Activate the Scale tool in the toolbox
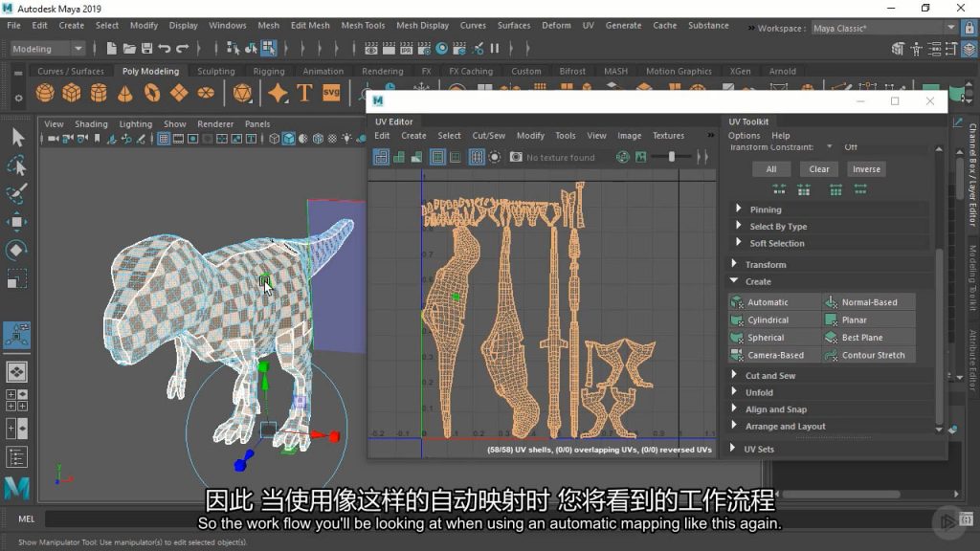Screen dimensions: 980x551 coord(17,278)
